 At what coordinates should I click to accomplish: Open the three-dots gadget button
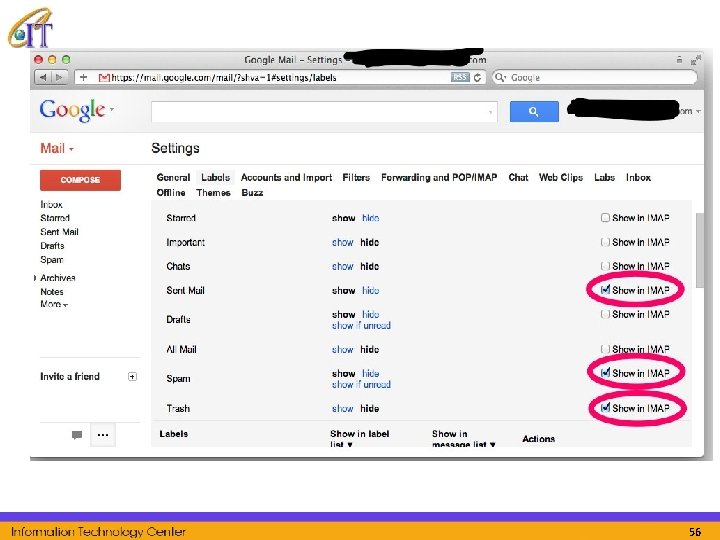coord(103,434)
